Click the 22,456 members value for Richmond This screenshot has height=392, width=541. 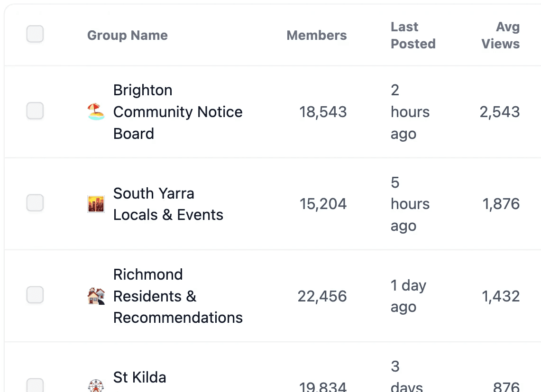tap(322, 297)
